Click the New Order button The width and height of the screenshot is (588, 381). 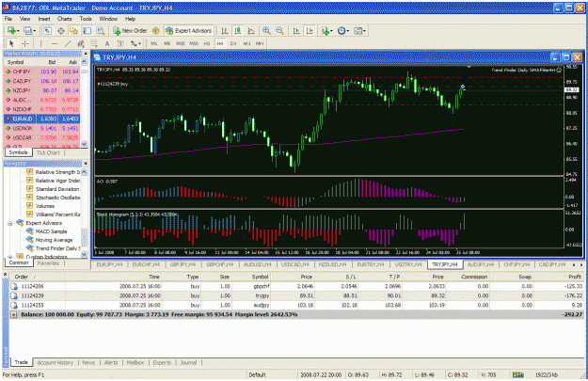130,31
